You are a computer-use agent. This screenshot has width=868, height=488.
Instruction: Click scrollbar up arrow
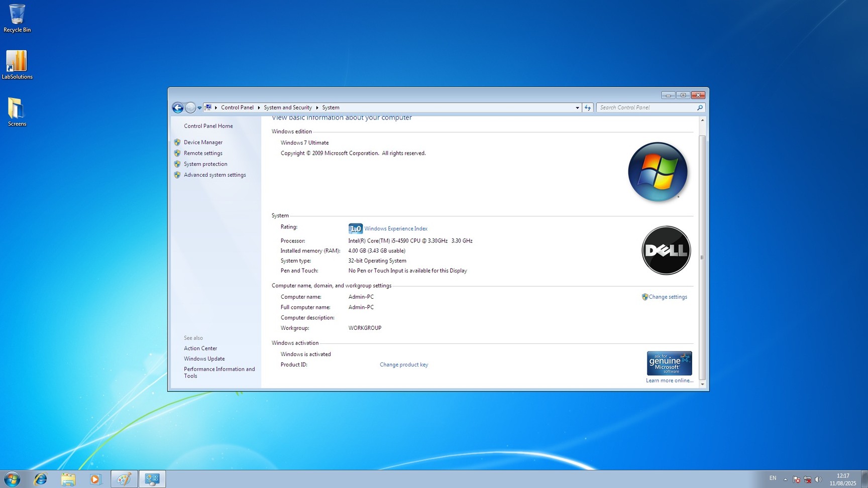tap(702, 120)
